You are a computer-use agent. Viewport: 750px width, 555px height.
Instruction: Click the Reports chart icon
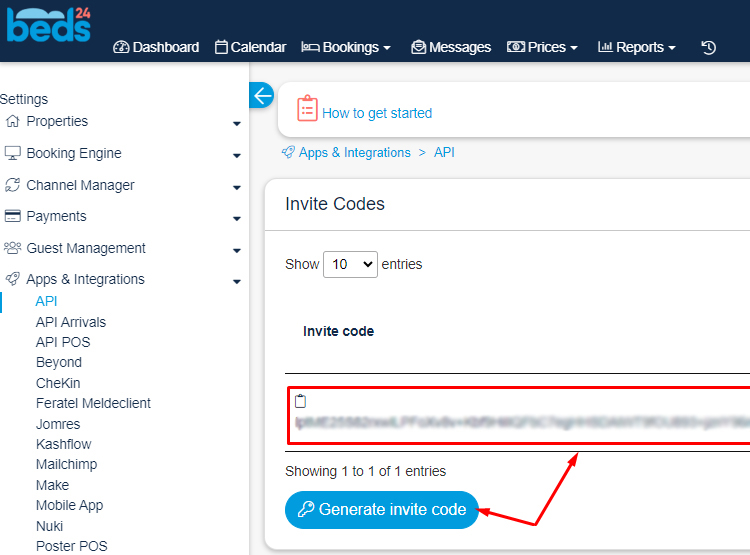coord(605,46)
